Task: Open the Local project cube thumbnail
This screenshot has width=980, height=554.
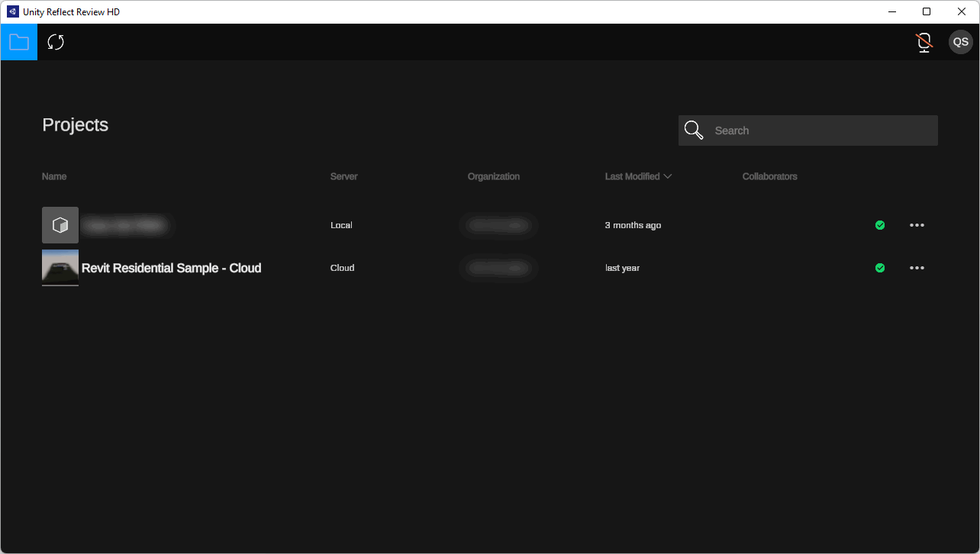Action: coord(60,225)
